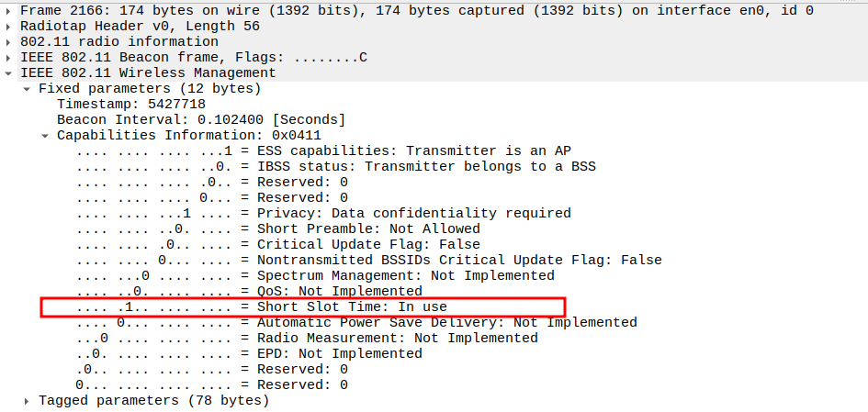Image resolution: width=868 pixels, height=412 pixels.
Task: Expand IEEE 802.11 Beacon frame details
Action: (9, 57)
